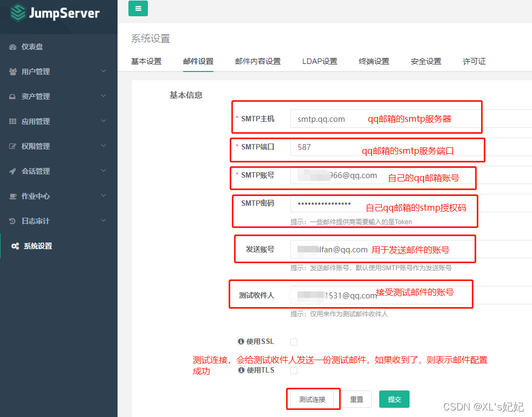Click the 系统设置 gears icon
Screen dimensions: 532x417
click(15, 246)
